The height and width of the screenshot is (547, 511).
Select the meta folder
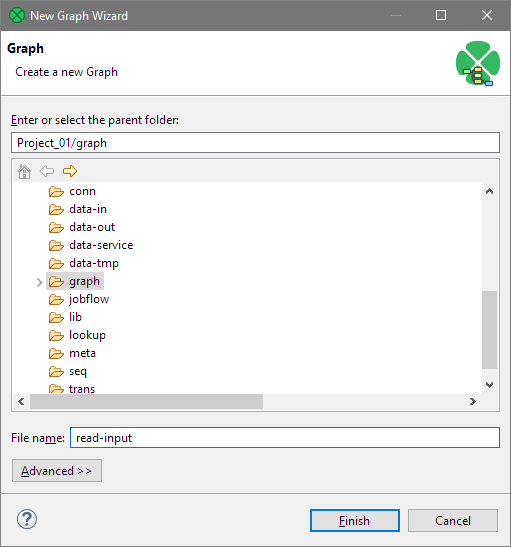pos(82,353)
